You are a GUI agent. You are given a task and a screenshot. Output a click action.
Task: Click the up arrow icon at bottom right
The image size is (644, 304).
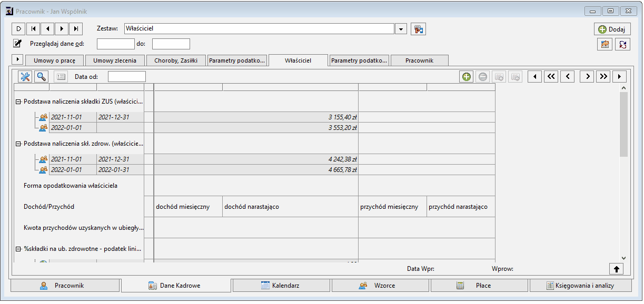point(617,269)
